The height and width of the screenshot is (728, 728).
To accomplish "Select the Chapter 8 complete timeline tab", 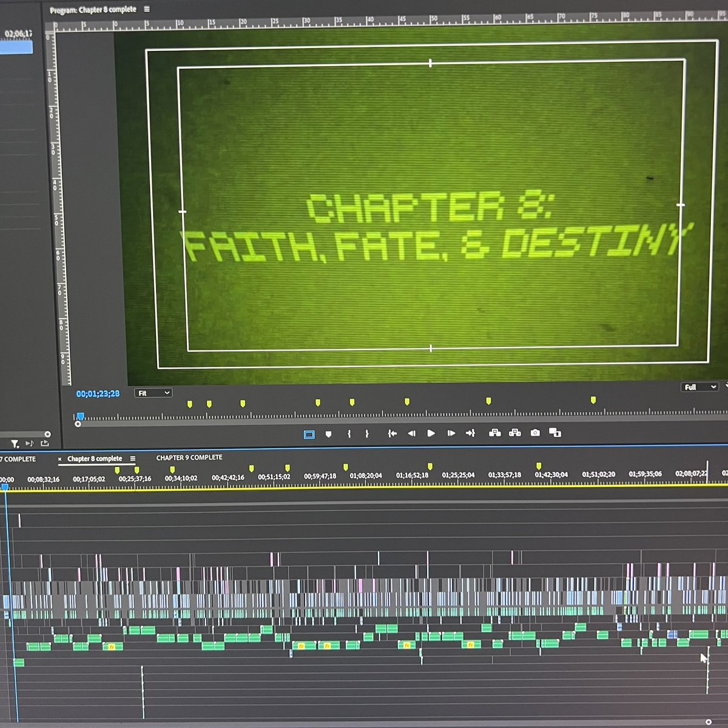I will 95,459.
